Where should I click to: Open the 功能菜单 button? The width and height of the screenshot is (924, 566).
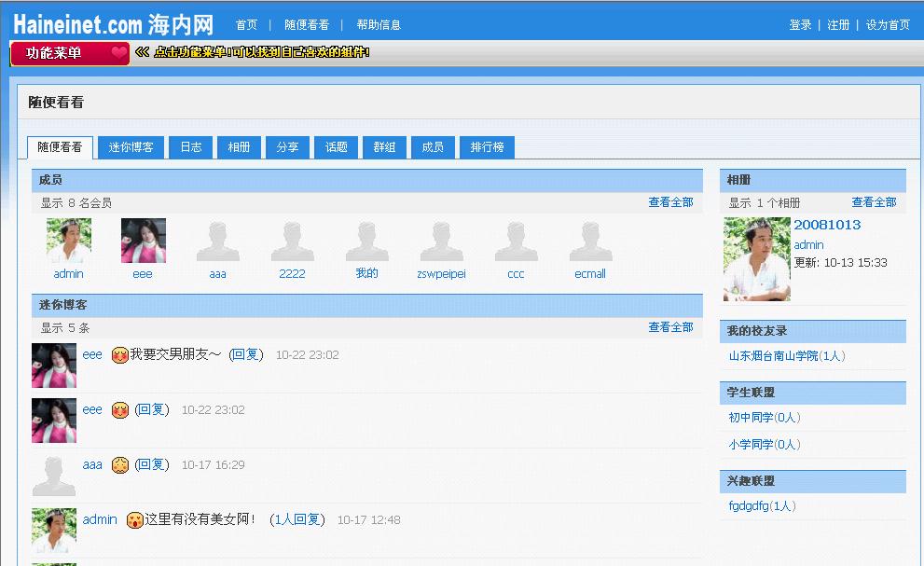pos(70,53)
